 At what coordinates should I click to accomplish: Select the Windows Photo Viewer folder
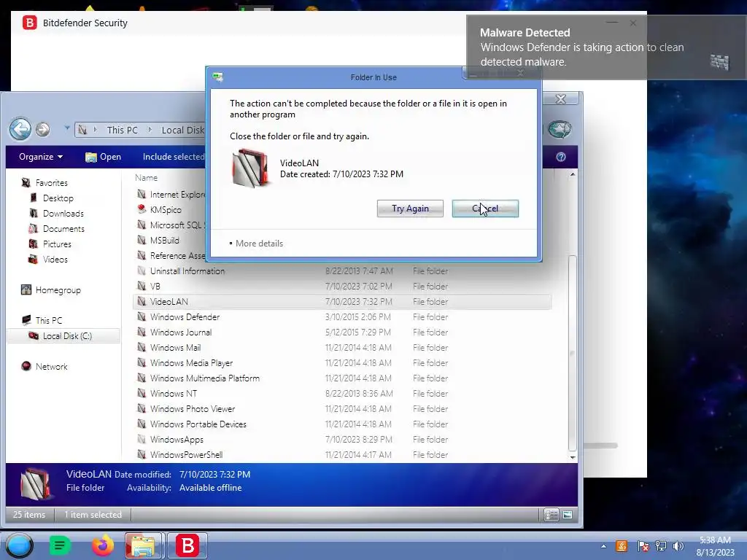pyautogui.click(x=193, y=408)
